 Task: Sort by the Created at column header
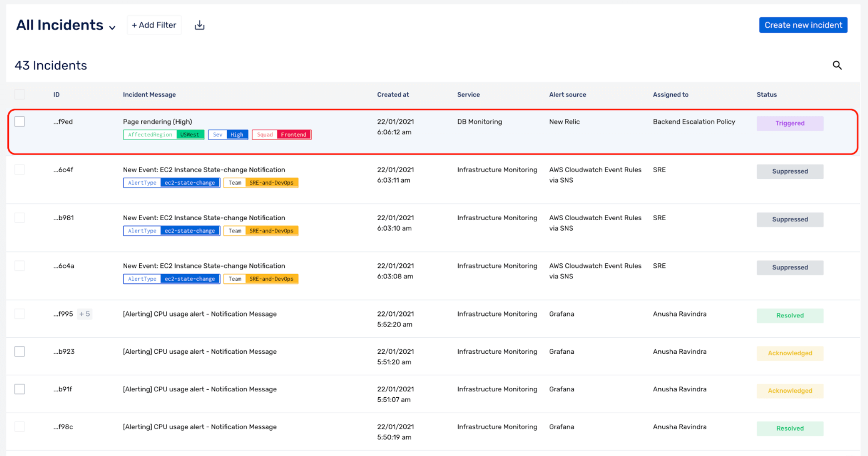click(393, 95)
